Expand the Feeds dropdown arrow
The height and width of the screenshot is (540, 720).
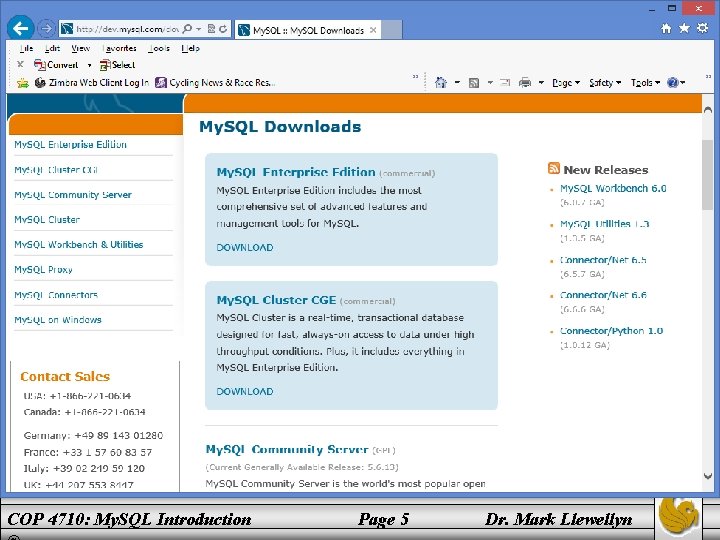point(490,83)
